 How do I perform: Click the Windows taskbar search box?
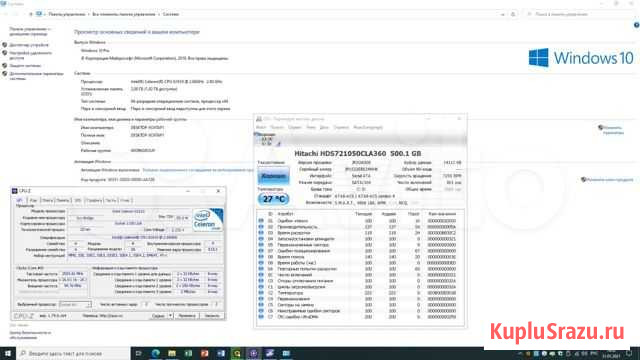pos(73,353)
